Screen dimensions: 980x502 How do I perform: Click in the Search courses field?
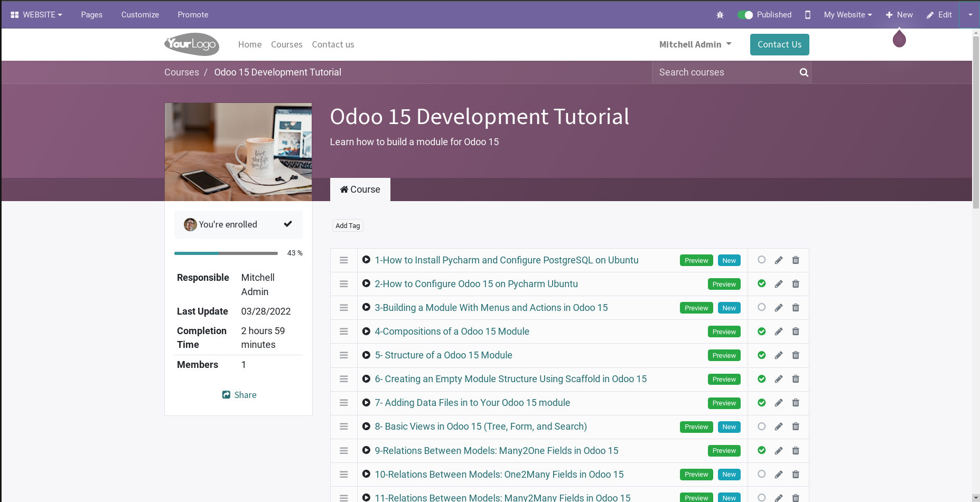point(724,72)
